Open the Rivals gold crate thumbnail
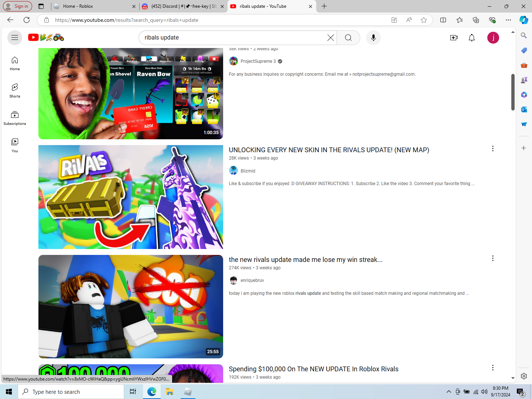Screen dimensions: 532x399 click(x=131, y=197)
